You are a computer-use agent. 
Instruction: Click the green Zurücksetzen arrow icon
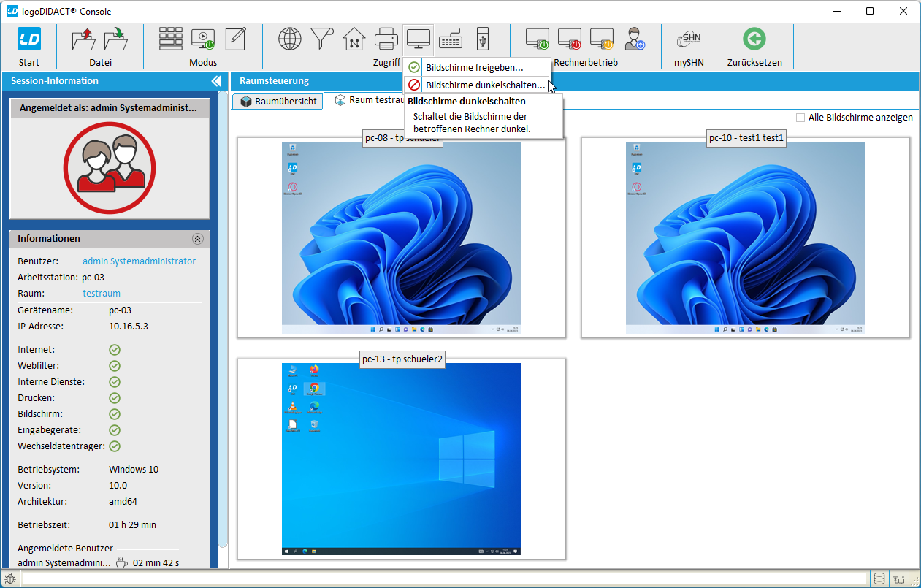[x=754, y=39]
